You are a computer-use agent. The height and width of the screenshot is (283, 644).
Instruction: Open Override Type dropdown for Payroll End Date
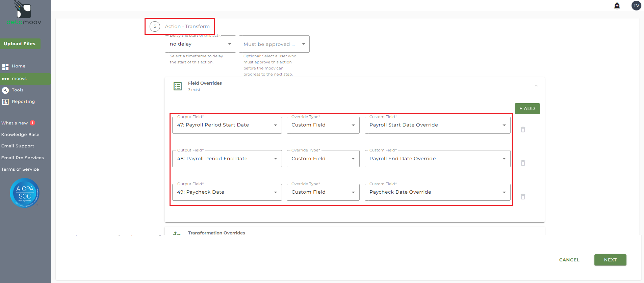323,159
